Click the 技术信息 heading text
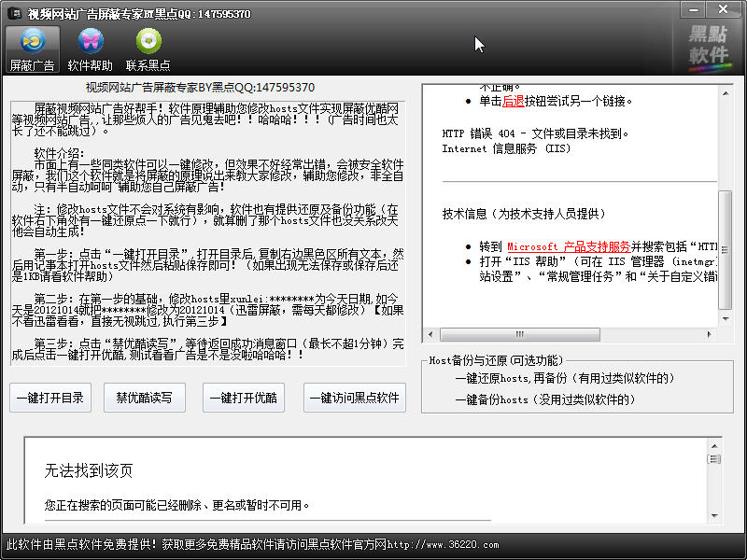Viewport: 747px width, 560px height. tap(524, 214)
